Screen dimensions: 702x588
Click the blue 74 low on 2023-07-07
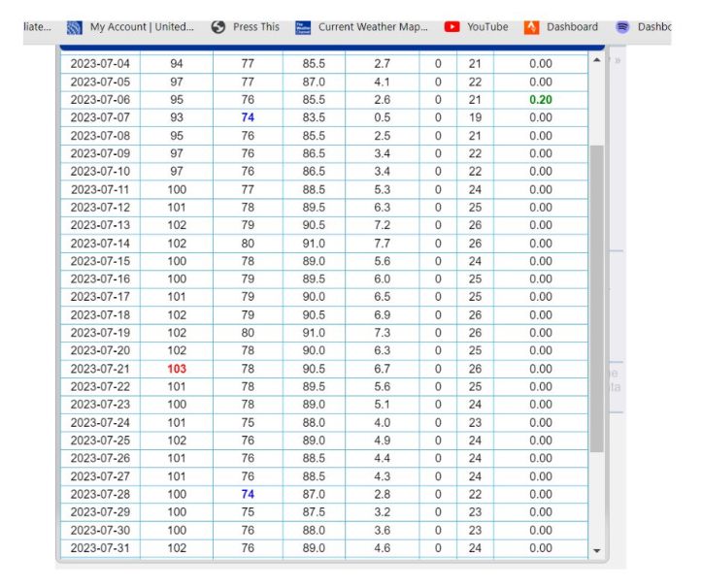(248, 117)
